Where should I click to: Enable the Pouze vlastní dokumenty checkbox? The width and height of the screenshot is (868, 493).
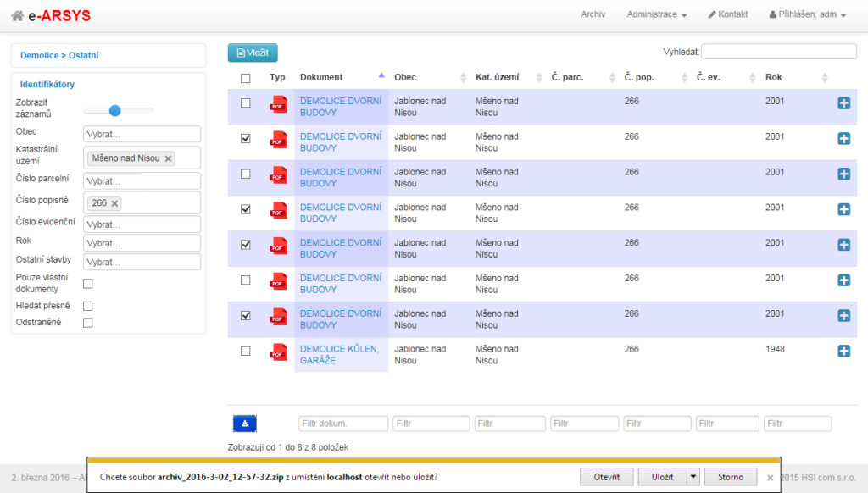[x=87, y=284]
